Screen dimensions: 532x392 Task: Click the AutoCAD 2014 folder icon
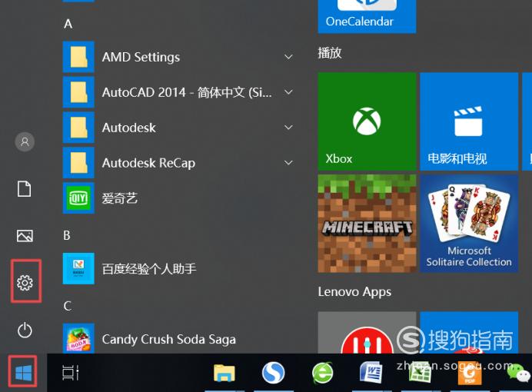(x=78, y=92)
